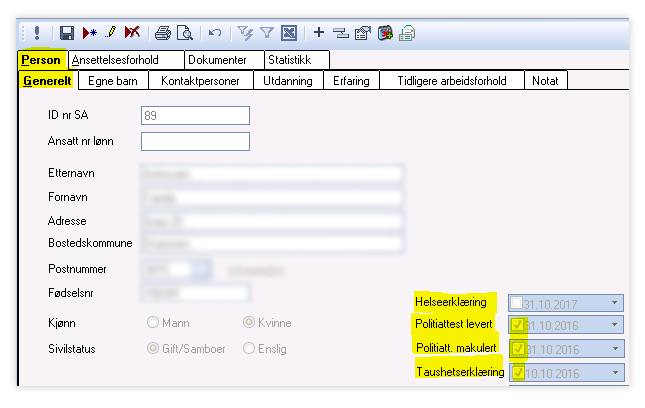Click the plain funnel filter icon
Screen dimensions: 645x408
(267, 32)
